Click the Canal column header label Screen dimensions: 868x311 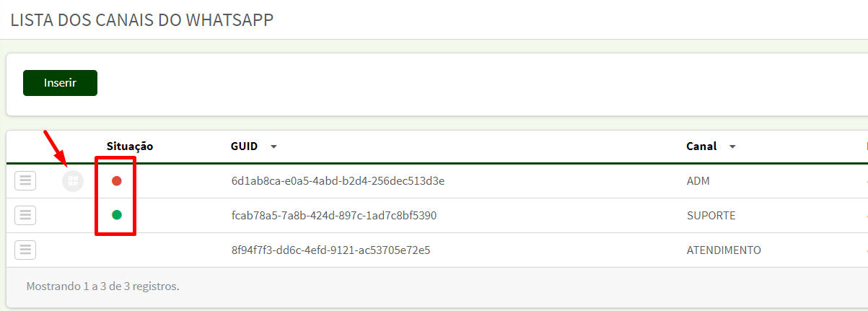(x=701, y=146)
